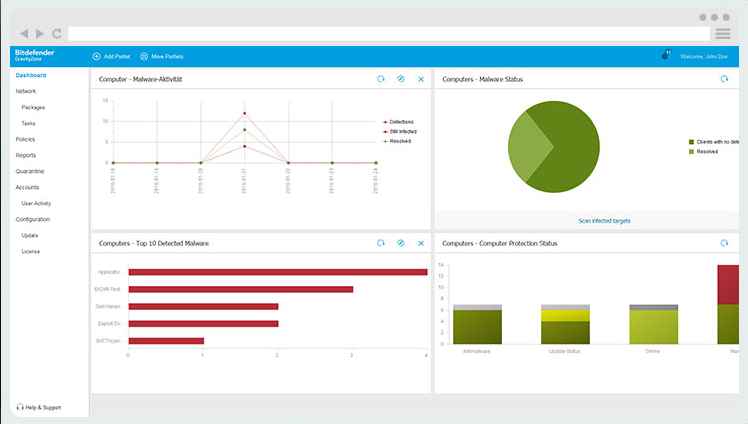Image resolution: width=748 pixels, height=424 pixels.
Task: Toggle the Detections legend series
Action: [398, 122]
